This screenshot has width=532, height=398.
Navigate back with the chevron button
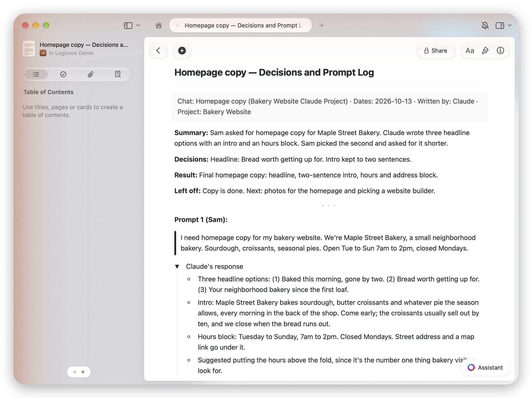pos(158,50)
